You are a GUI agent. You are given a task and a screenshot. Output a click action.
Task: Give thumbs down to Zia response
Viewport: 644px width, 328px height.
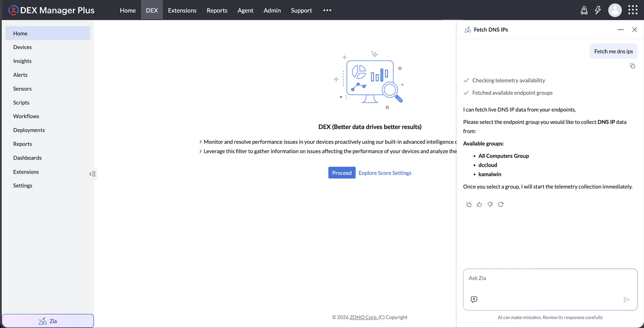tap(490, 204)
